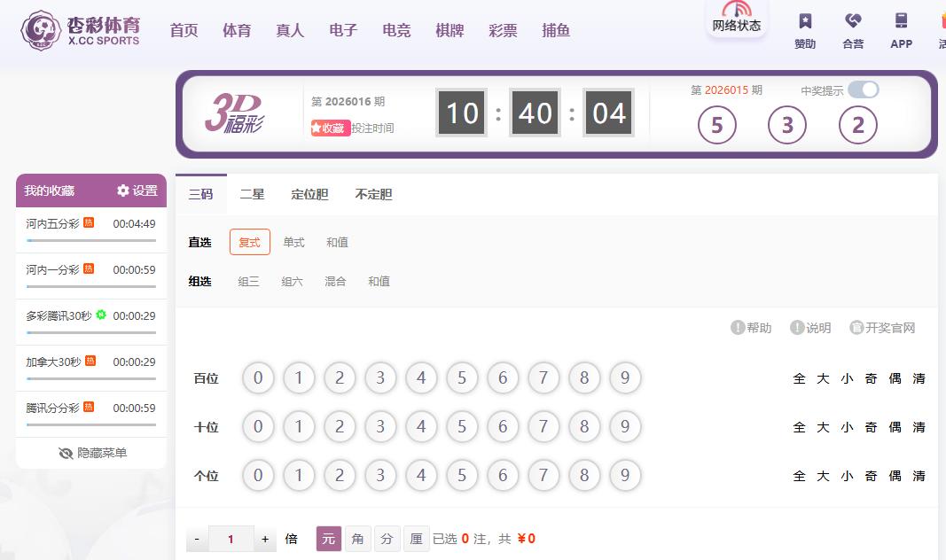Click the 收藏 favorite button
Viewport: 946px width, 560px height.
click(x=330, y=128)
